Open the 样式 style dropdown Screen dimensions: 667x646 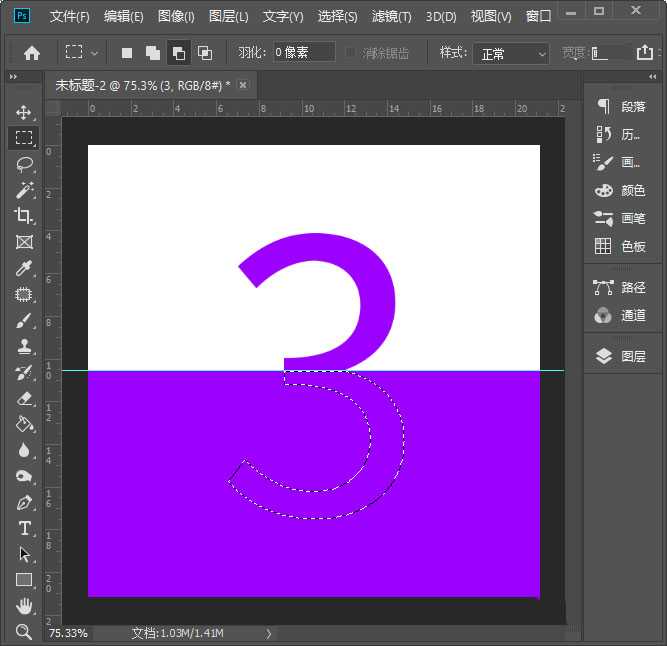[510, 53]
